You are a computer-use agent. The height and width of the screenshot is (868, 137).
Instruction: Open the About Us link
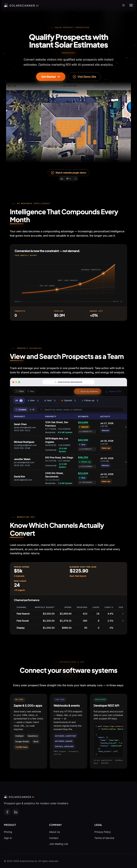pyautogui.click(x=55, y=832)
